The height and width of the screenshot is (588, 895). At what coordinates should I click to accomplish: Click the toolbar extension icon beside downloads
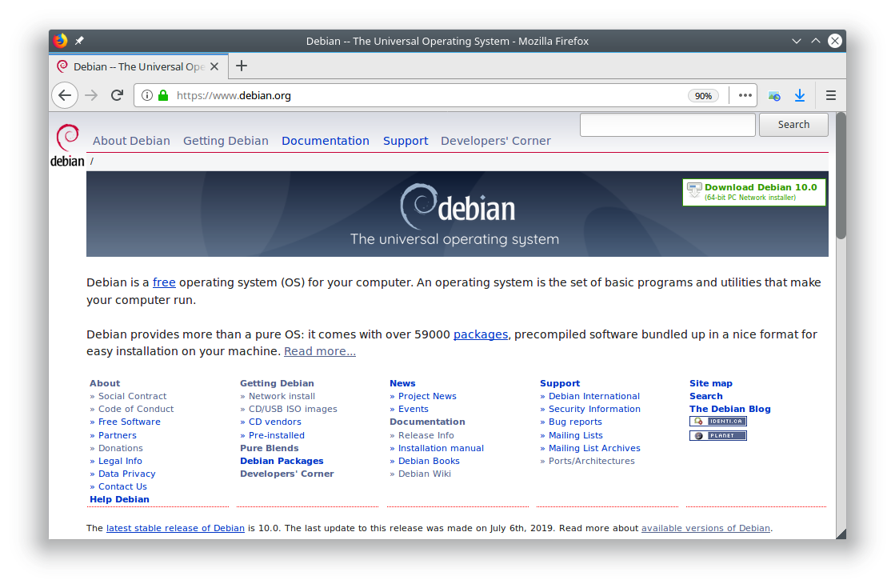(774, 96)
